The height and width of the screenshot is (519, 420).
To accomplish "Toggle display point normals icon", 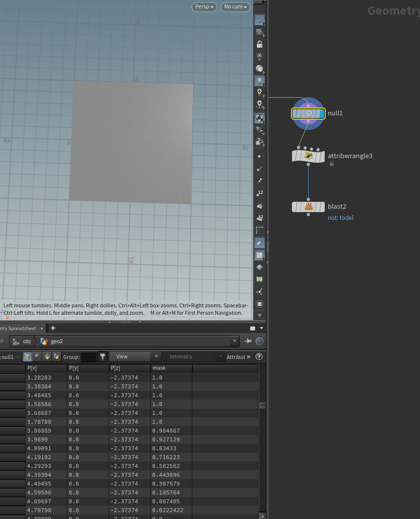I will point(260,169).
